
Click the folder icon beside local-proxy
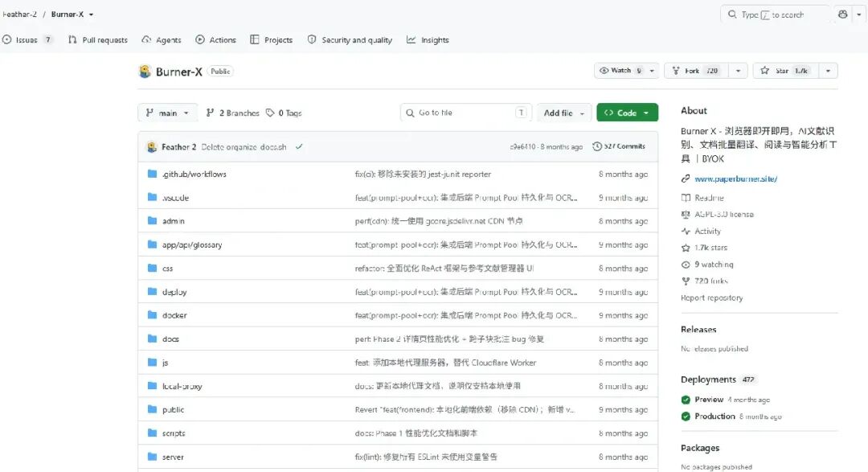[152, 386]
